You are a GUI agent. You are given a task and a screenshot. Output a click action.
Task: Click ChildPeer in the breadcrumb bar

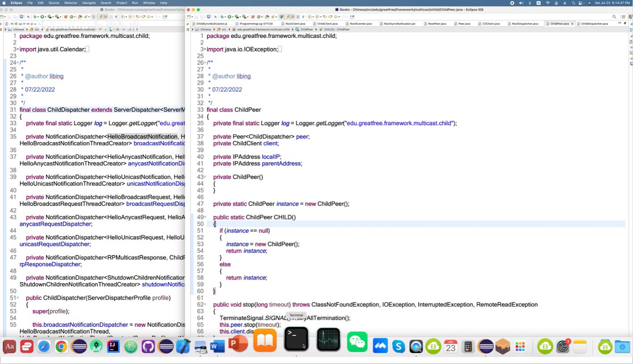point(306,29)
